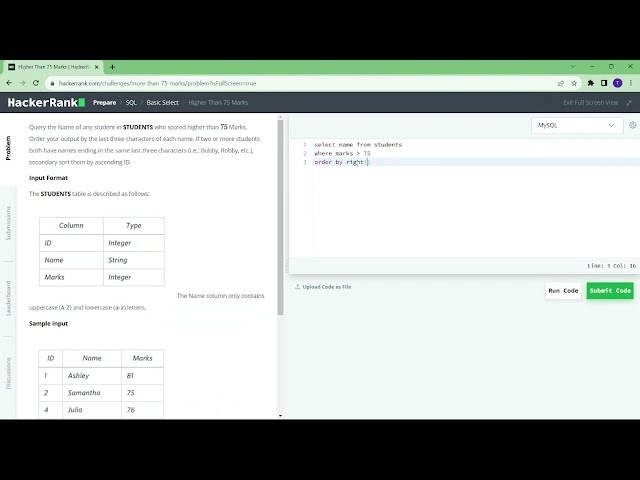Click Higher Than 75 Marks breadcrumb

click(218, 102)
